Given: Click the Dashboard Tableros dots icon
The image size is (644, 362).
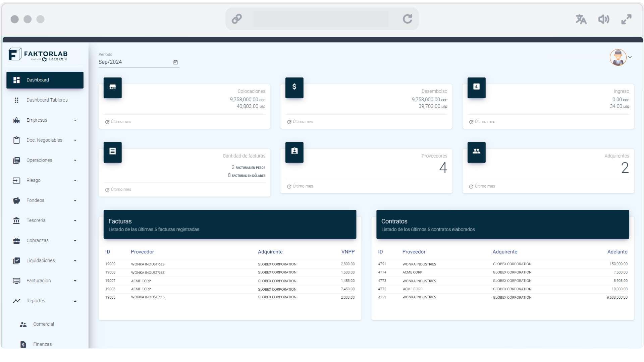Looking at the screenshot, I should click(x=16, y=100).
